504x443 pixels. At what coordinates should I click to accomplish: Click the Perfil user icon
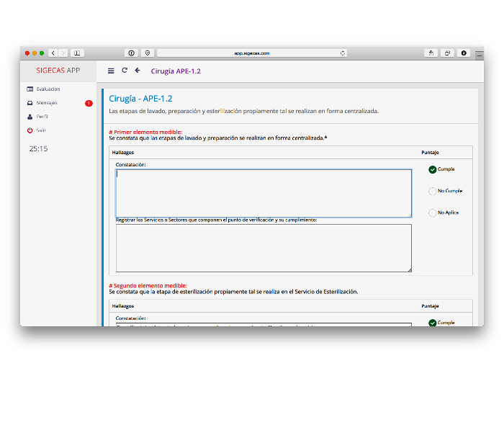point(30,117)
